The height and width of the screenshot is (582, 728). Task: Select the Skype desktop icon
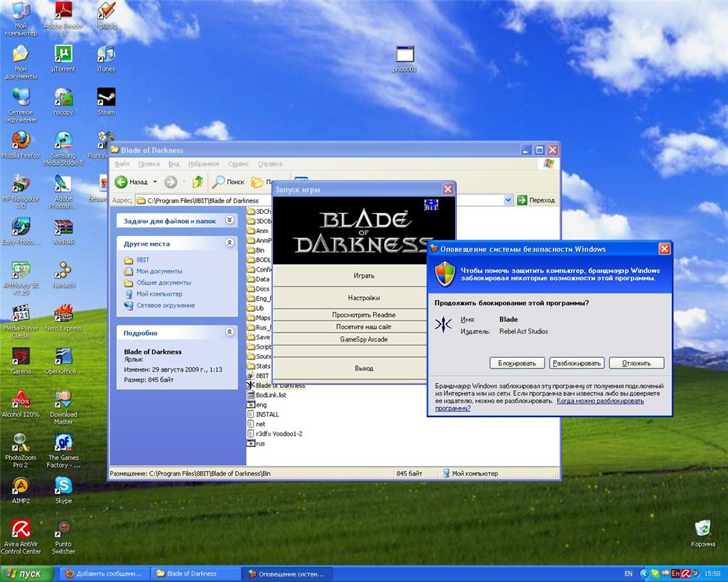(63, 485)
